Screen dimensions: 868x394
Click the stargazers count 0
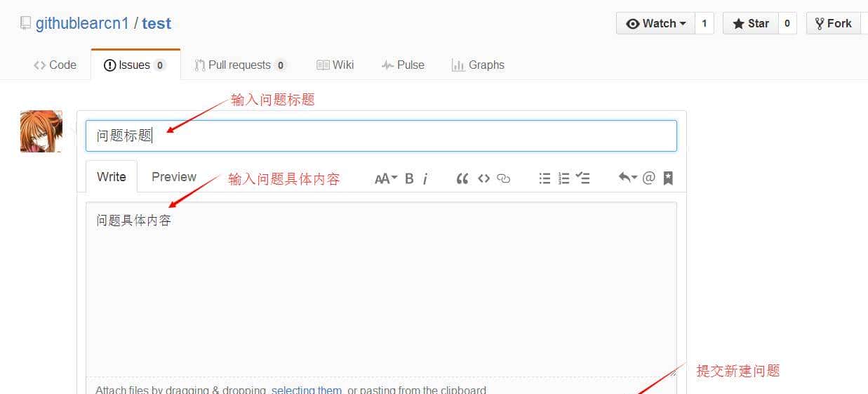coord(787,23)
